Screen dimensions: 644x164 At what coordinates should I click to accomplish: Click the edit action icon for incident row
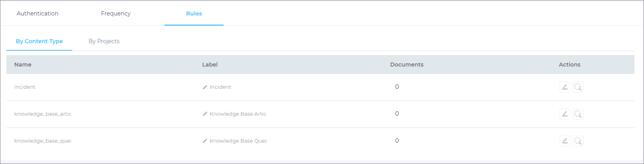565,87
